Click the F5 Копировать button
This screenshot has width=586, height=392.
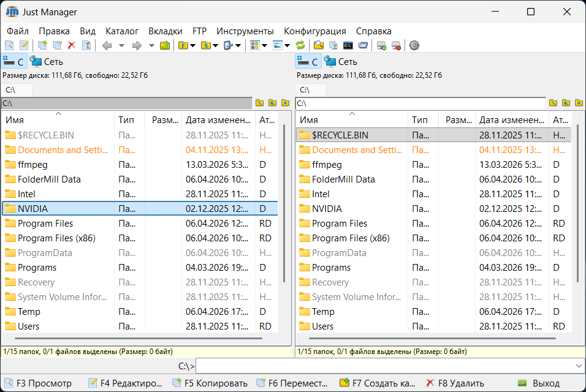(210, 383)
